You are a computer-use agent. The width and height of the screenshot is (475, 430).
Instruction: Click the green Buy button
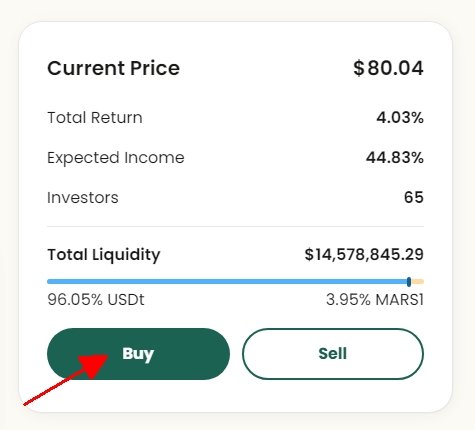(x=138, y=354)
